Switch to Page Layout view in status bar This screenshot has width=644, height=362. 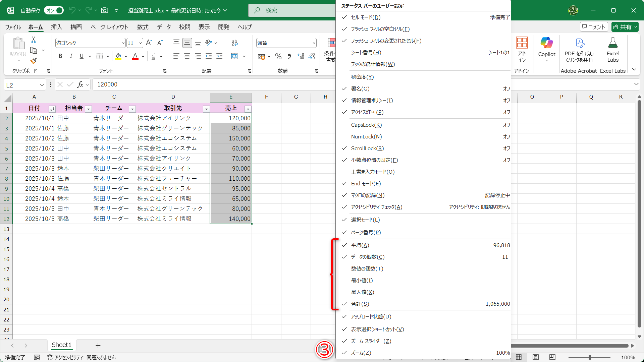pos(535,357)
